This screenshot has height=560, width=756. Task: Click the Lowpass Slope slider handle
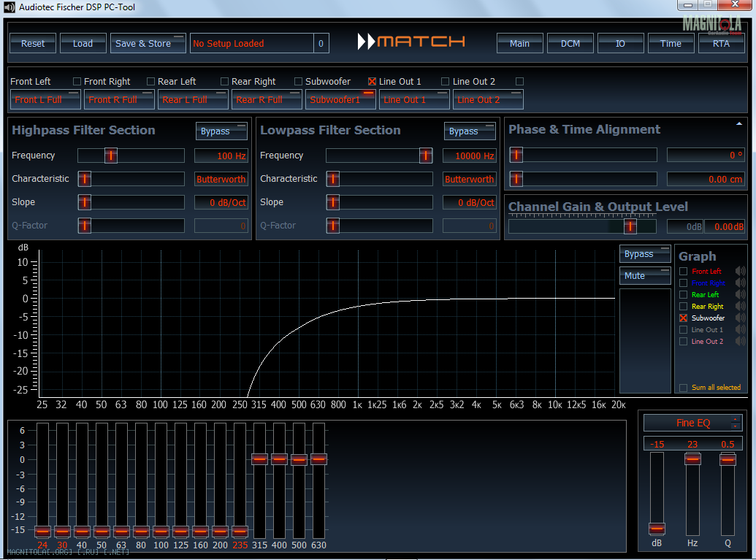coord(332,202)
